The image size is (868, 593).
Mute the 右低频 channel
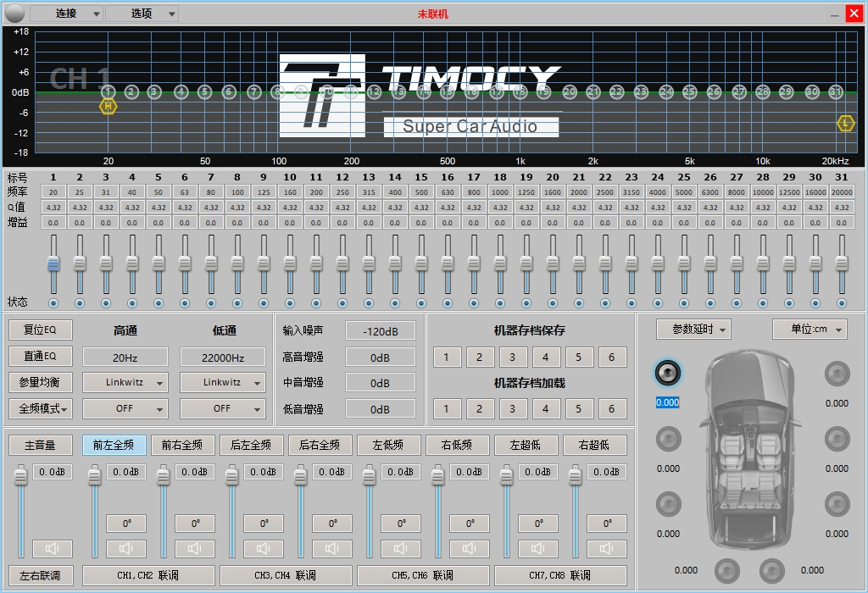click(x=470, y=548)
